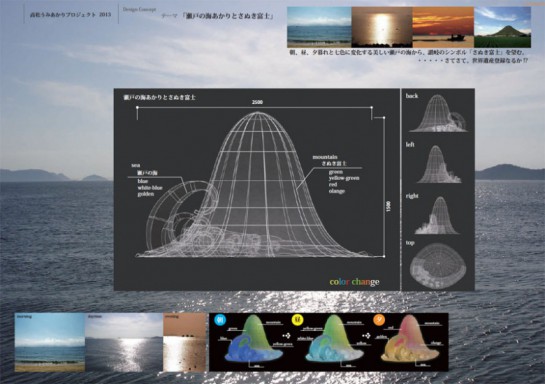Click the "sea" label near the wave wireframe

[136, 165]
